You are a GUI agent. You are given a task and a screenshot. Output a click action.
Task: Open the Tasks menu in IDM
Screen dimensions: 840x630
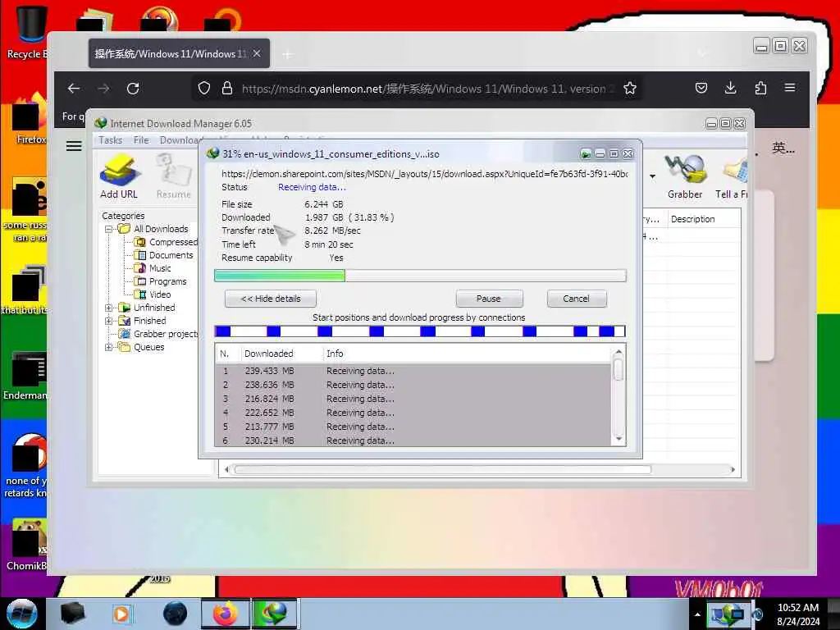111,140
